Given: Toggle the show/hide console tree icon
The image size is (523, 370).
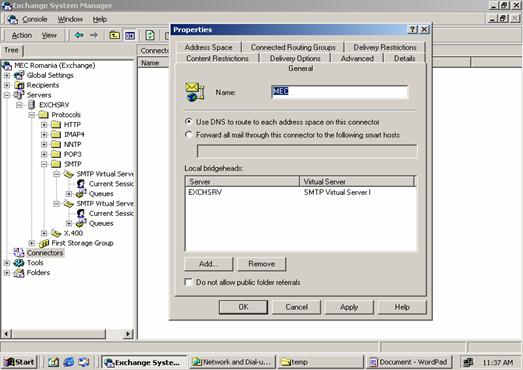Looking at the screenshot, I should pyautogui.click(x=130, y=35).
